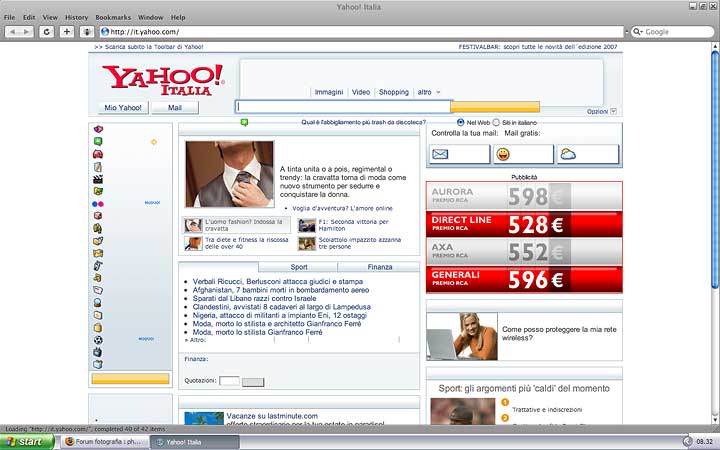Open the soccer ball sport sidebar icon

pyautogui.click(x=98, y=340)
